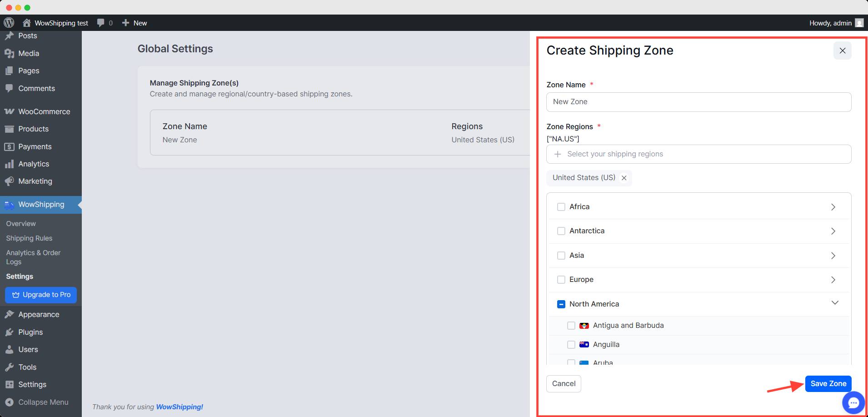
Task: Check Antigua and Barbuda checkbox
Action: click(x=571, y=326)
